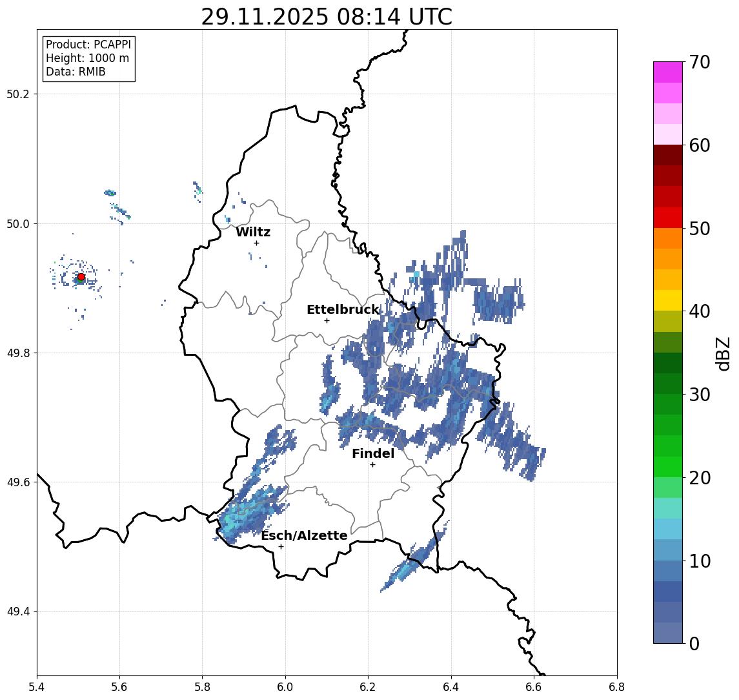Screen dimensions: 739x700
Task: Click the longitude tick label 5.8
Action: [x=203, y=687]
